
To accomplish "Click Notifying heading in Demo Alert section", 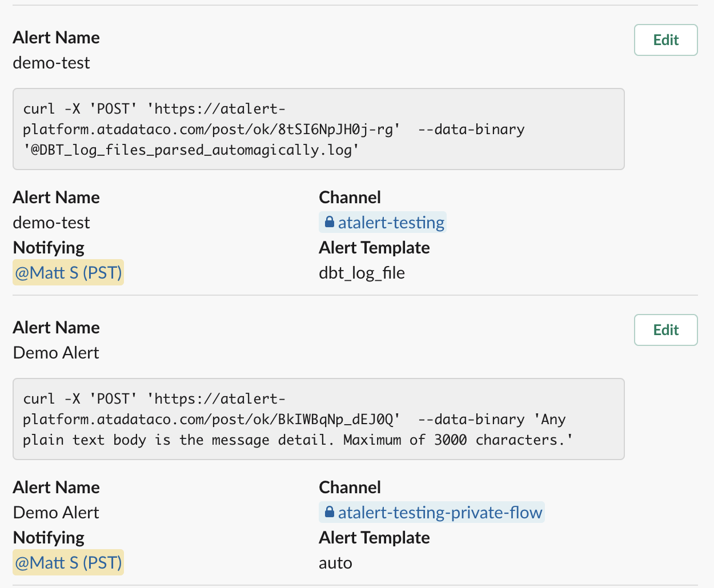I will (49, 538).
